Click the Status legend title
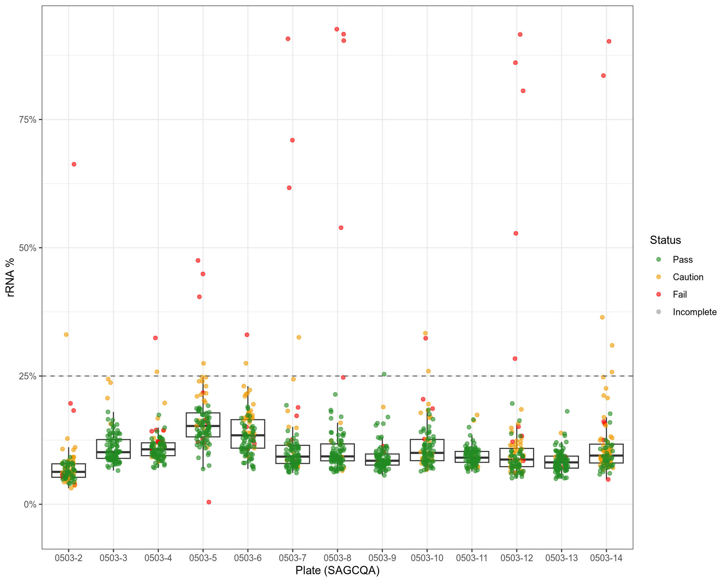 (665, 240)
